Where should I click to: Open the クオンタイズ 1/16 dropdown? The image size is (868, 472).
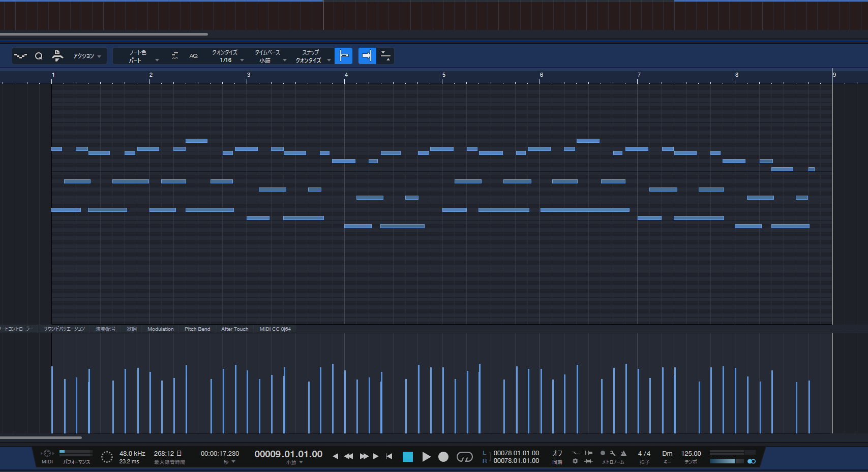228,56
